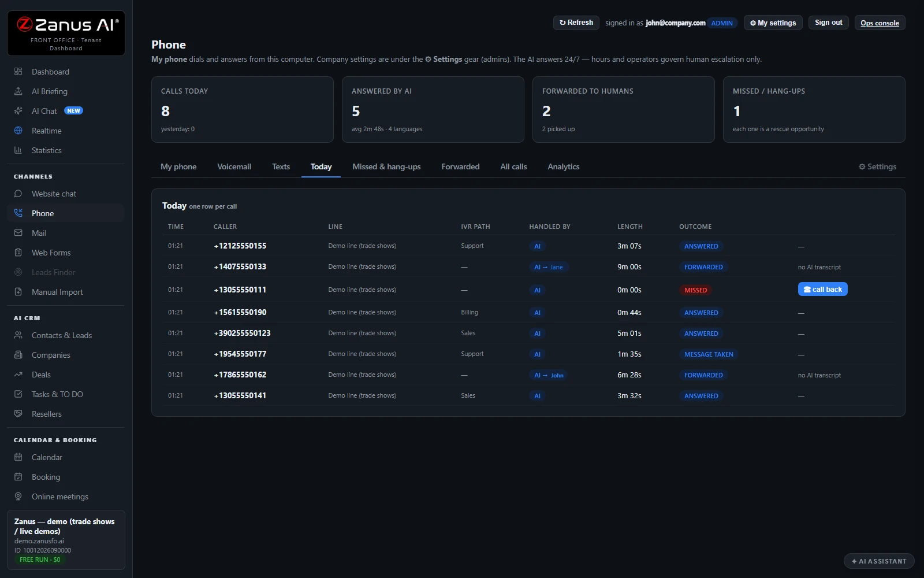Open Tasks & TO DO checkbox icon
924x578 pixels.
tap(18, 394)
